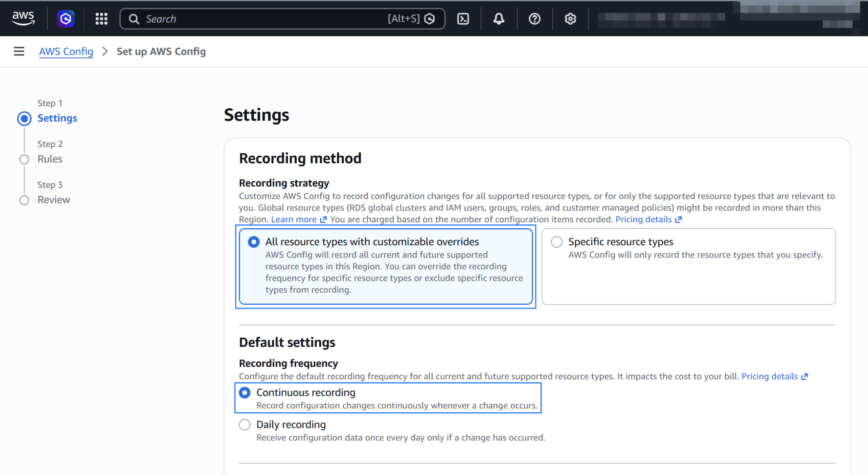
Task: Open Pricing details under Recording frequency
Action: pyautogui.click(x=774, y=376)
